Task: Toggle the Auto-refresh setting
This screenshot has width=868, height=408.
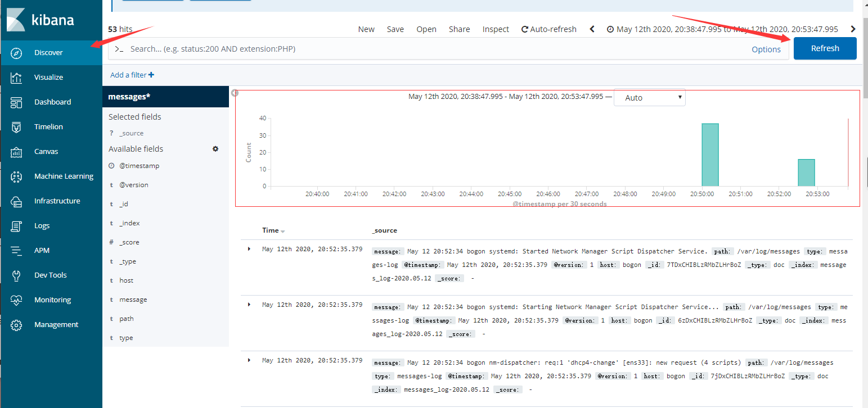Action: 549,29
